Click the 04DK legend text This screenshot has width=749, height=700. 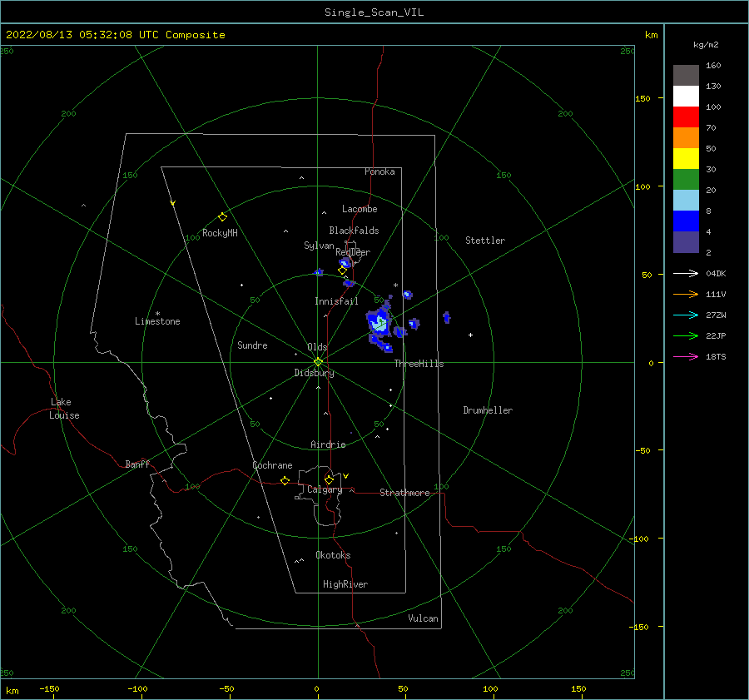point(716,273)
